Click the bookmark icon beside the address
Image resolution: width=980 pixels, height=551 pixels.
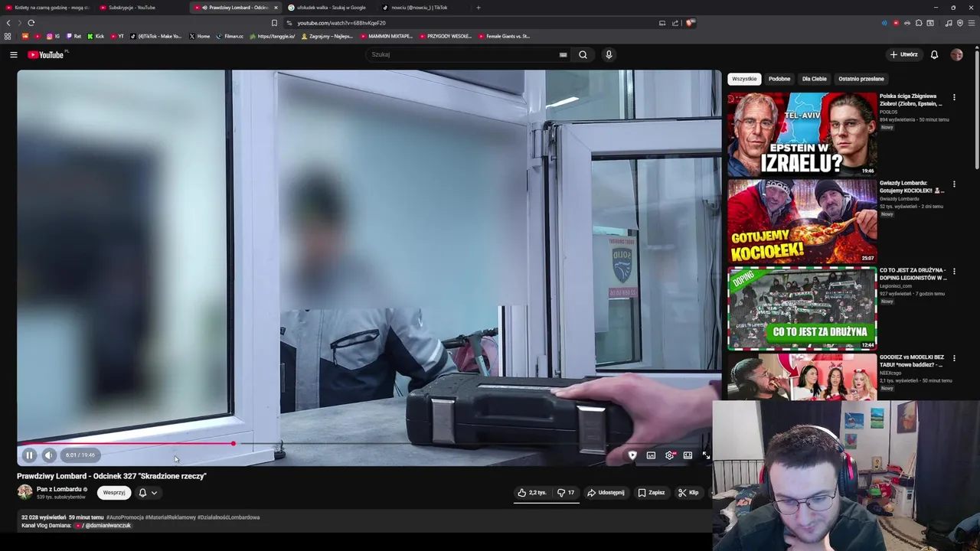click(274, 23)
